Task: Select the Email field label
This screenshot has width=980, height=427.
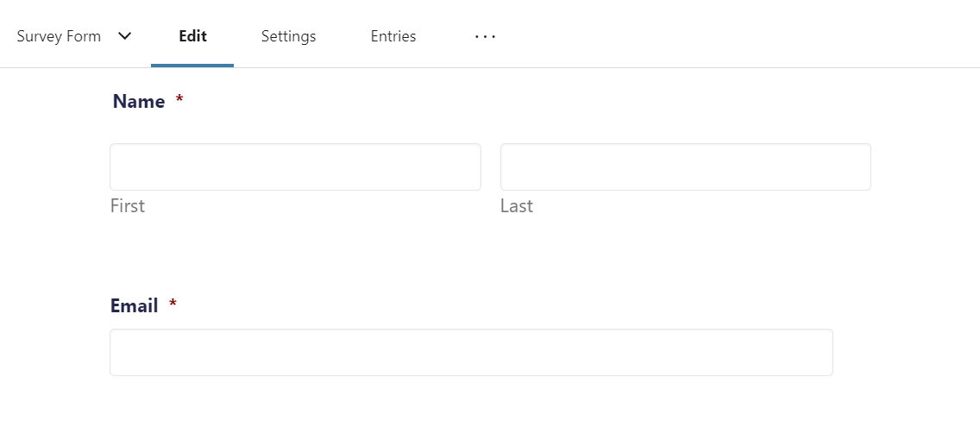Action: tap(134, 305)
